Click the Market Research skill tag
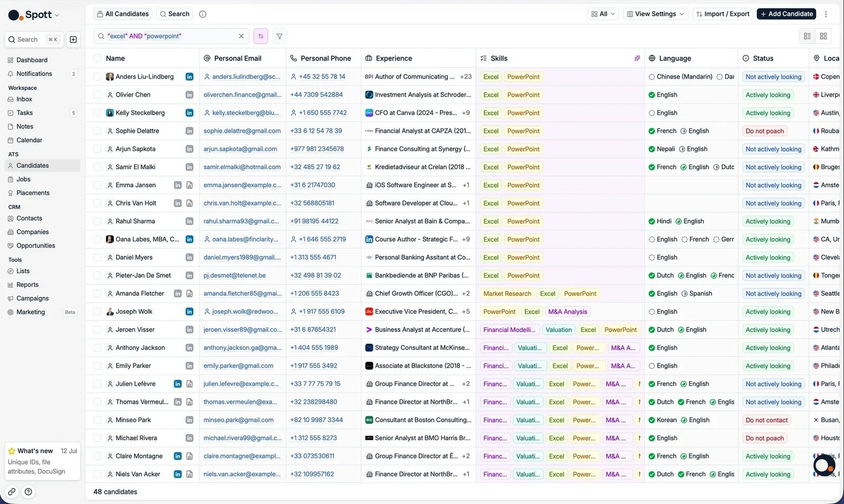Viewport: 844px width, 504px height. 507,294
